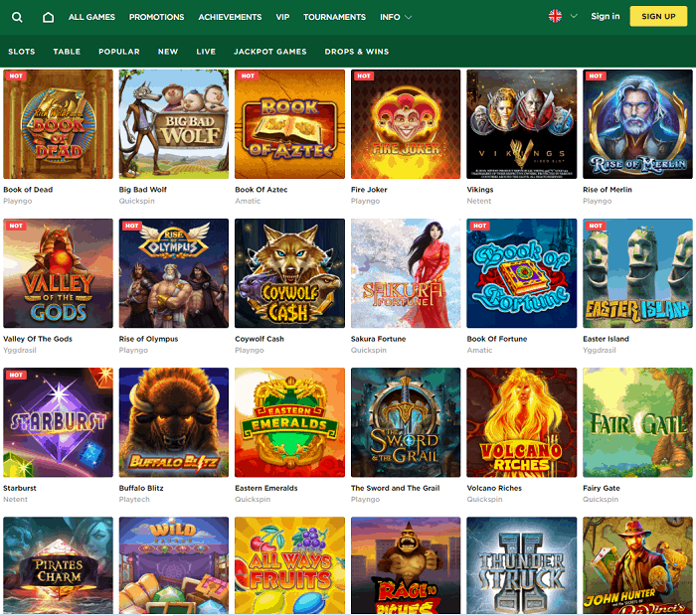Click the Sign in link
The height and width of the screenshot is (616, 696).
click(x=605, y=17)
